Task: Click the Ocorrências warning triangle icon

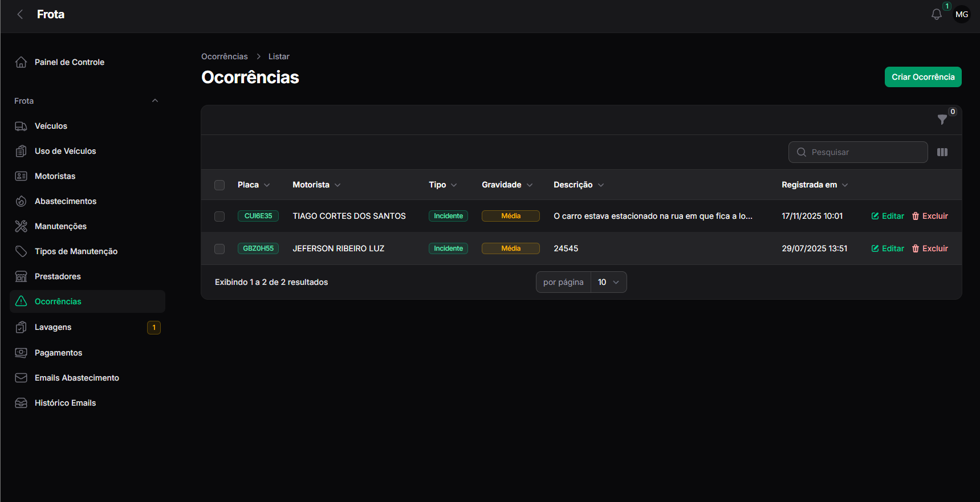Action: pyautogui.click(x=21, y=301)
